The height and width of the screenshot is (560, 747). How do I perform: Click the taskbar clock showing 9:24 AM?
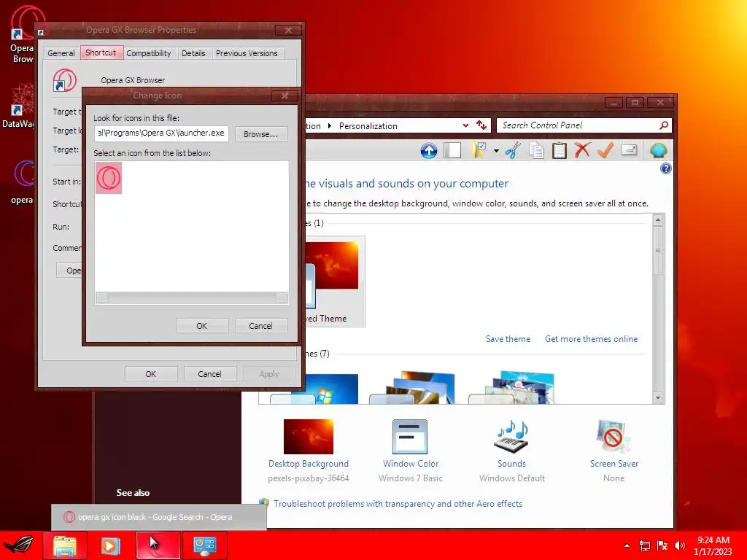tap(713, 545)
